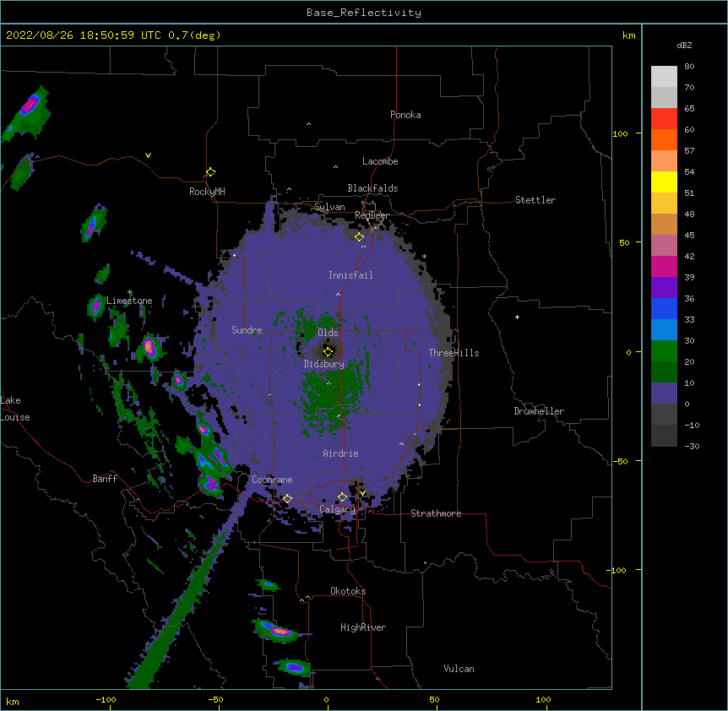This screenshot has height=711, width=728.
Task: Click the 80 value in the dBZ legend
Action: click(689, 67)
